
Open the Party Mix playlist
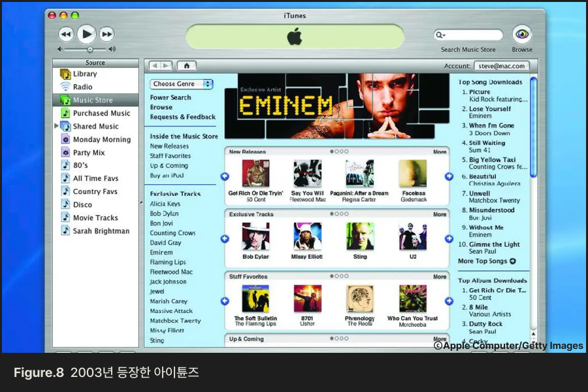89,152
